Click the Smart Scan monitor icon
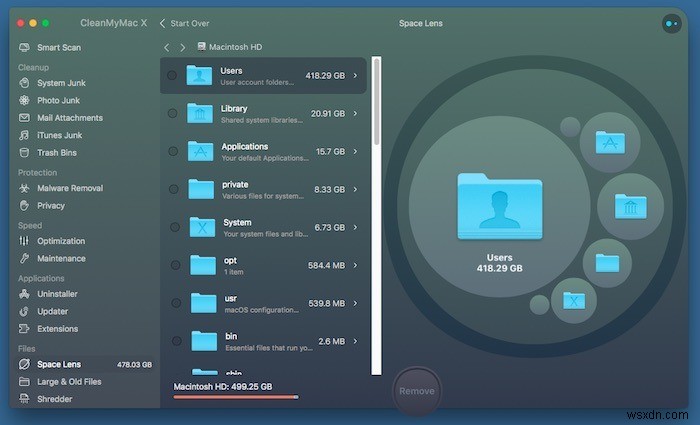Image resolution: width=700 pixels, height=425 pixels. pyautogui.click(x=24, y=47)
